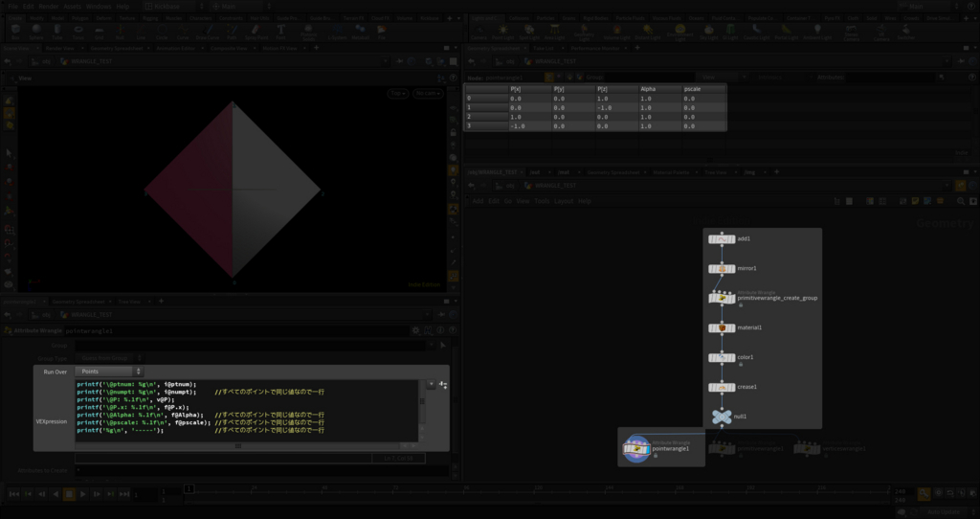Click the Spot Light shelf tool

[529, 32]
